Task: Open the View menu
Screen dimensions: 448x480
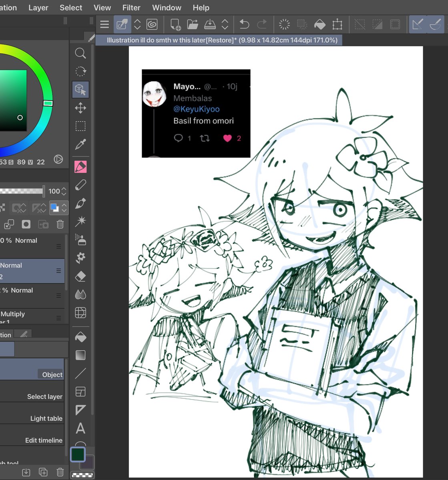Action: [102, 8]
